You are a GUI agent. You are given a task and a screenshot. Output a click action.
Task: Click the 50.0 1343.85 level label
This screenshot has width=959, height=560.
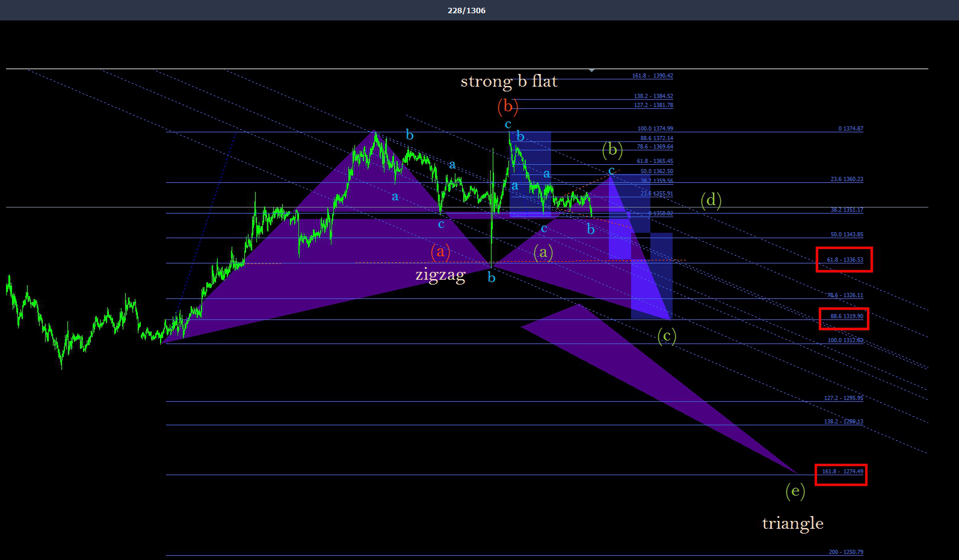pos(846,235)
